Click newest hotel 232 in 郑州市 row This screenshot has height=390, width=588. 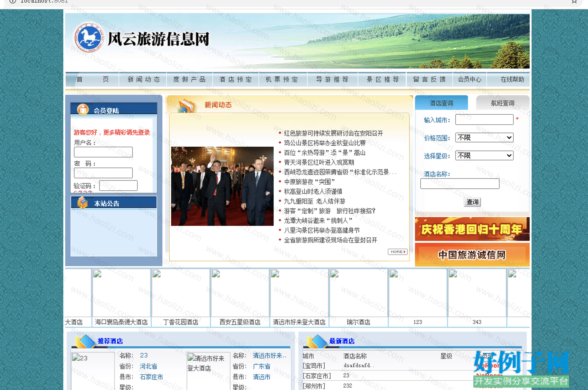point(348,386)
